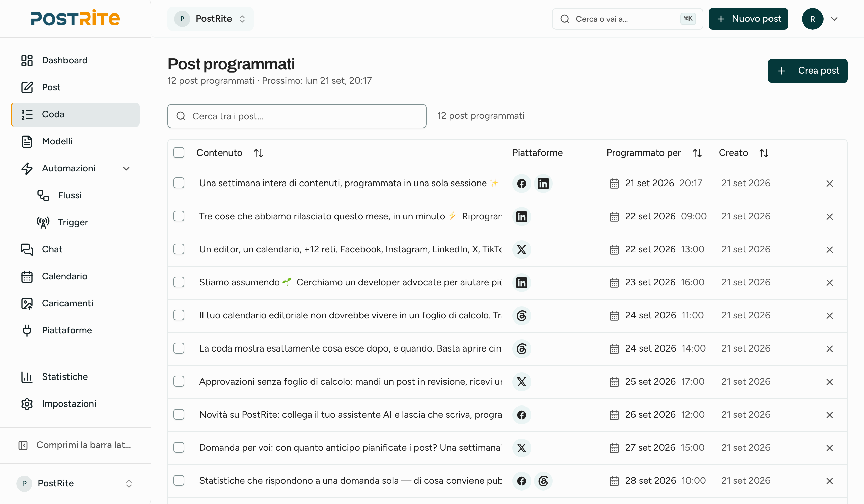Check the 'Novità su PostRite' post checkbox

point(179,415)
